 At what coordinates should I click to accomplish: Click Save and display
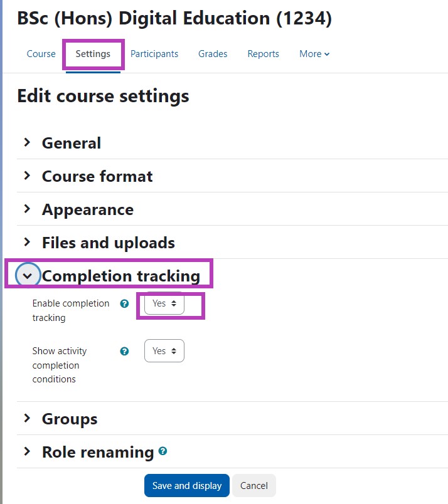point(186,485)
